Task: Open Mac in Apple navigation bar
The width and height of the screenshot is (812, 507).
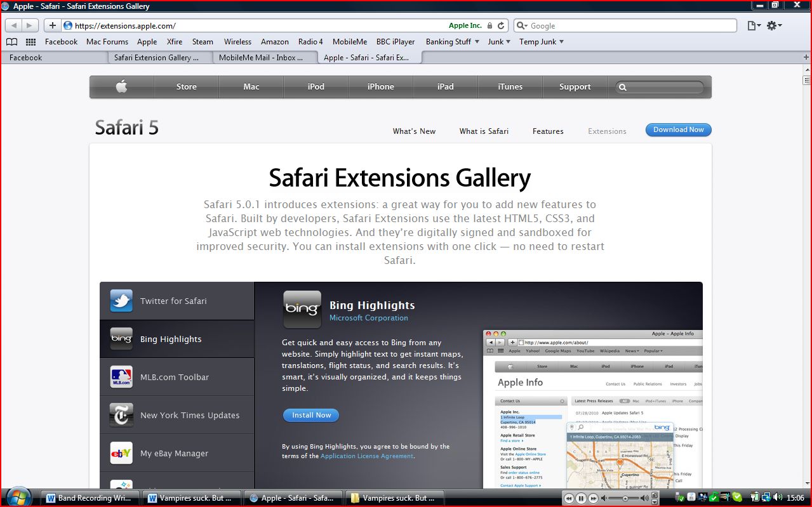Action: (251, 87)
